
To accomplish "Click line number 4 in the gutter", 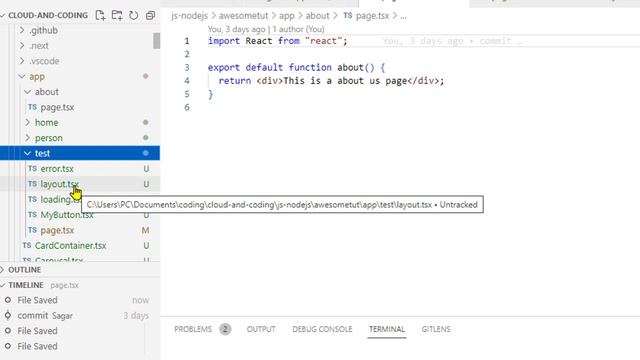I will (x=187, y=81).
